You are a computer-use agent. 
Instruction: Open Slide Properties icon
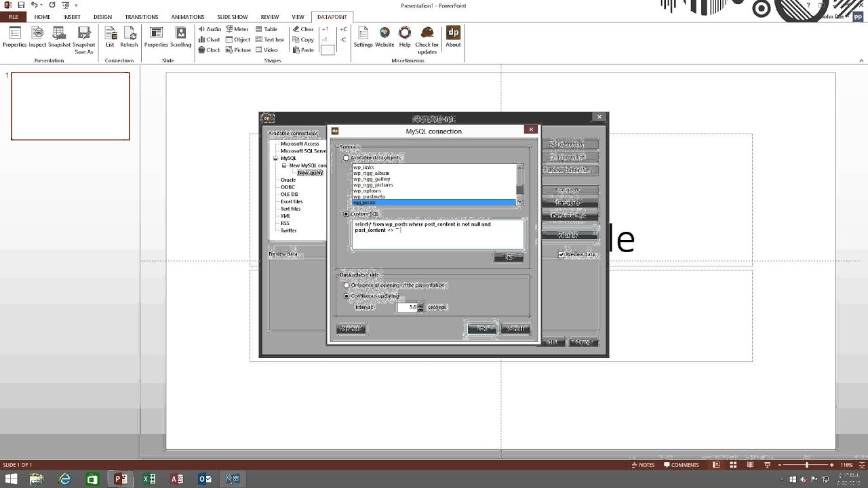(156, 38)
